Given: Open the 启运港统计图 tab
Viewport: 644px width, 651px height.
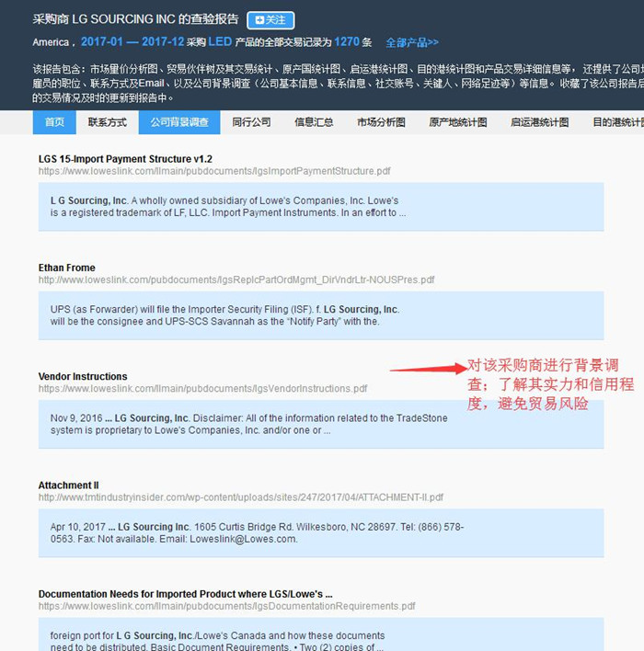Looking at the screenshot, I should point(539,122).
